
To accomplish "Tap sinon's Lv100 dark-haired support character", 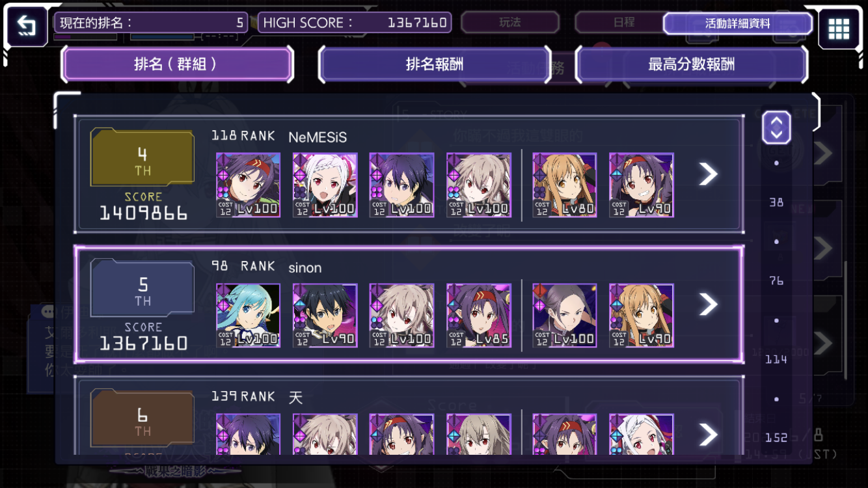I will (x=565, y=315).
